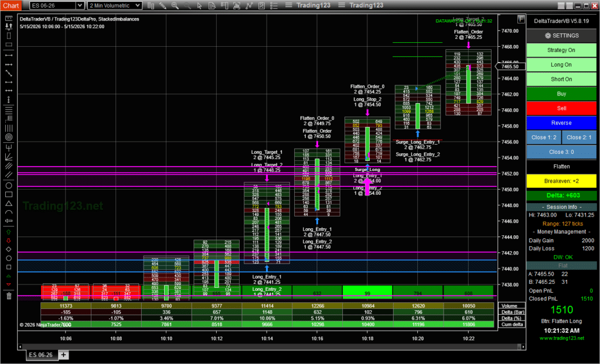The width and height of the screenshot is (600, 364).
Task: Open the SETTINGS panel button
Action: point(561,36)
